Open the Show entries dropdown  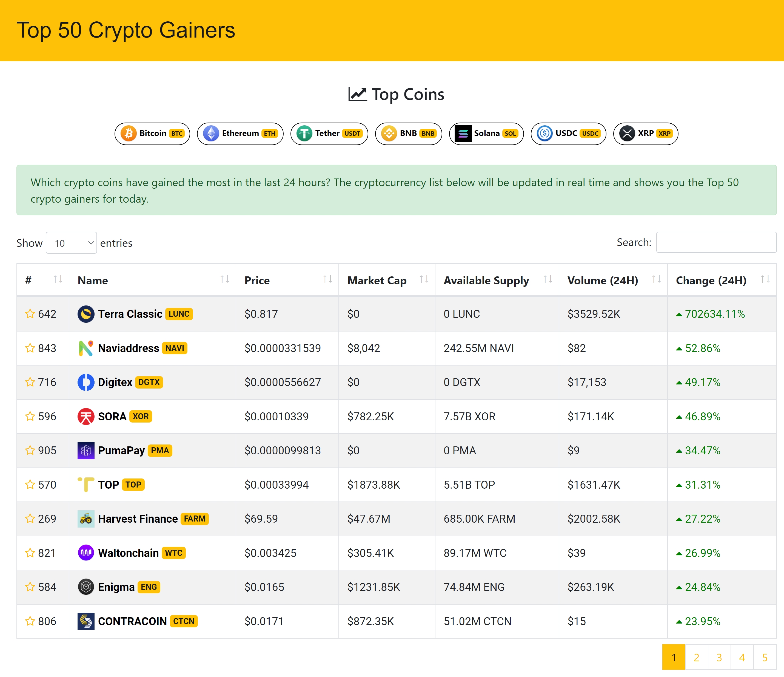coord(72,243)
